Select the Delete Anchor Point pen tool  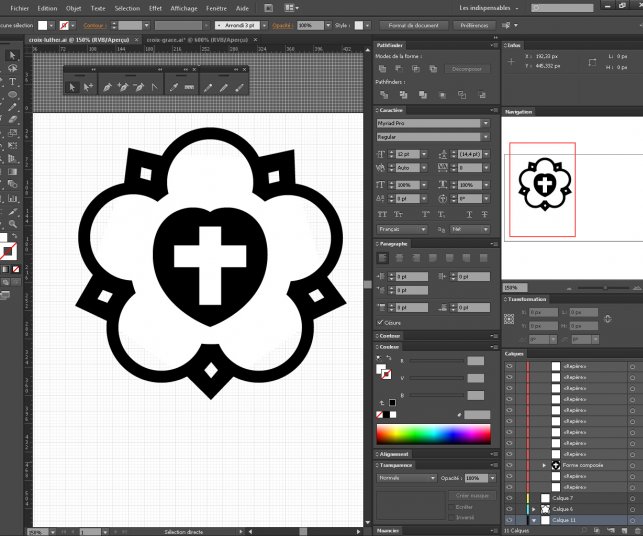pos(139,87)
